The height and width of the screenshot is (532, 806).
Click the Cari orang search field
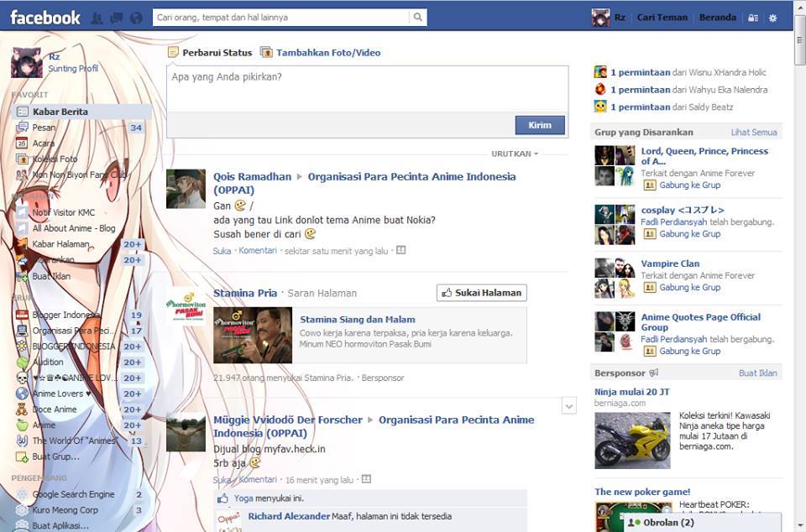tap(281, 18)
